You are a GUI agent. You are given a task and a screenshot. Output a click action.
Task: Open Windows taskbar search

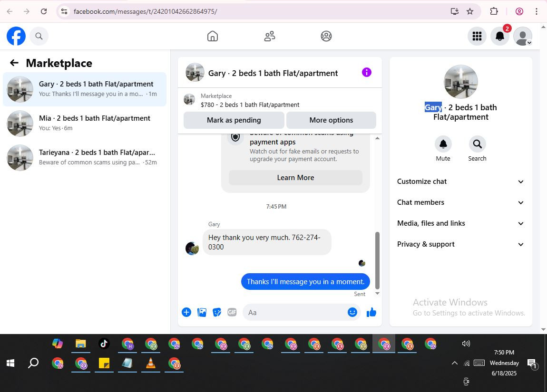(33, 363)
